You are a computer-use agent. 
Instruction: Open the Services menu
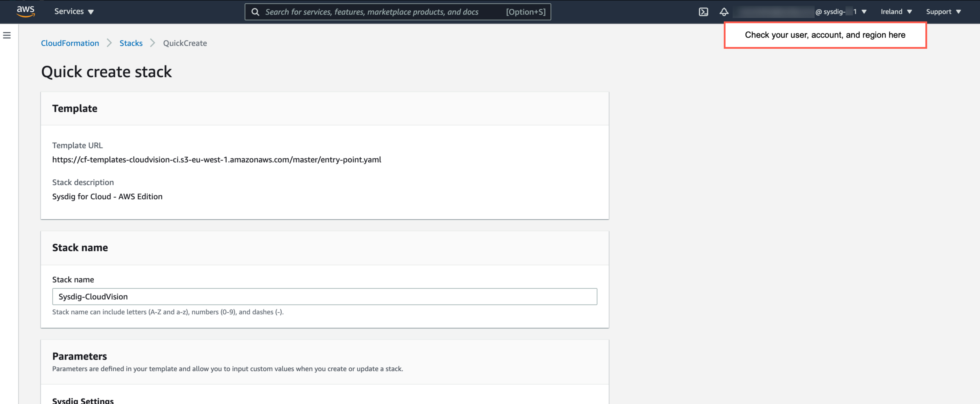coord(73,11)
